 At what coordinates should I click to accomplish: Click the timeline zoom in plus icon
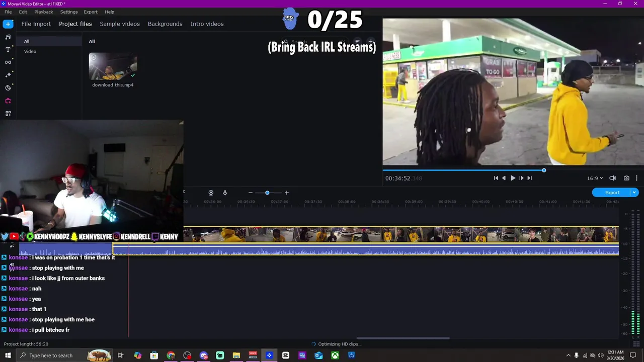(287, 193)
